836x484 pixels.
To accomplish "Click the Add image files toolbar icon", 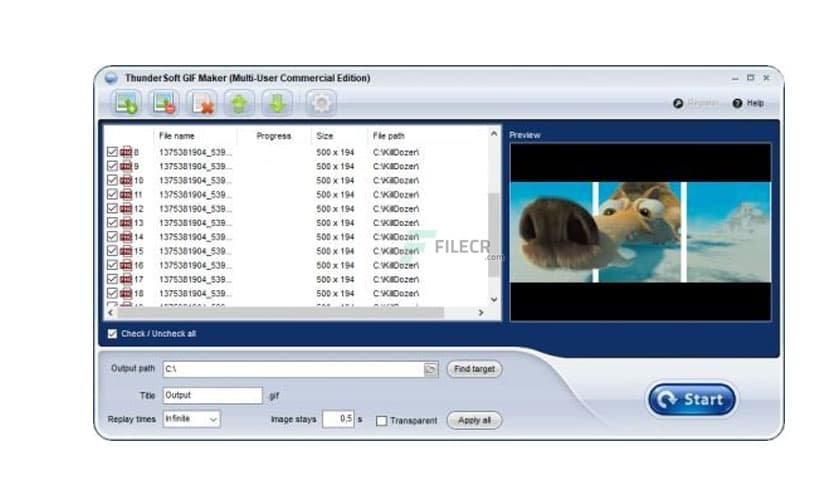I will coord(126,103).
